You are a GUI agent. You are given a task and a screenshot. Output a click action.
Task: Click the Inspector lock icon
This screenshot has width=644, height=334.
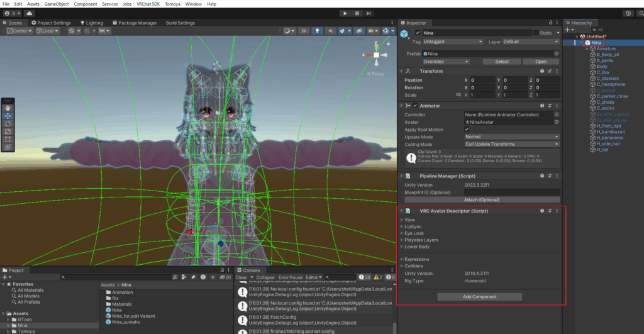[x=550, y=23]
